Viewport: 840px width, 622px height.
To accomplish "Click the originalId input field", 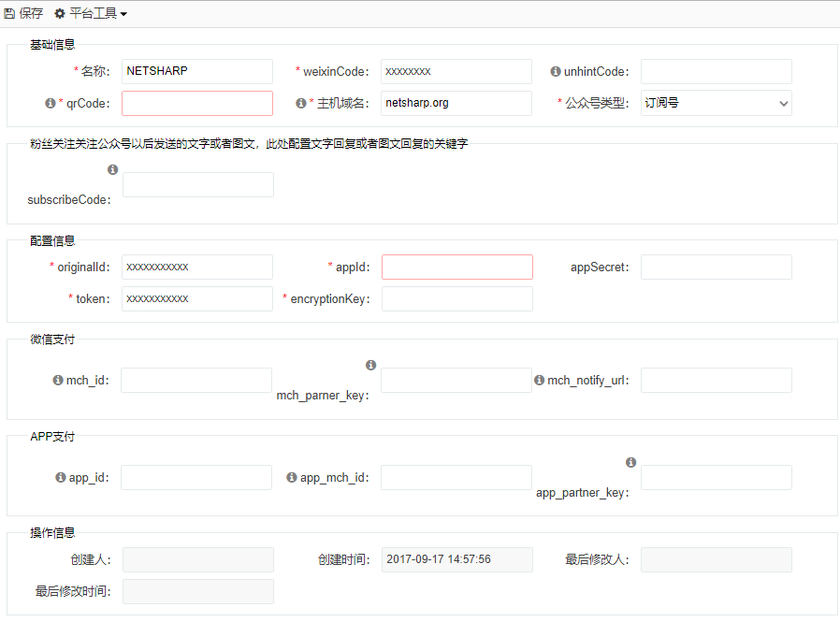I will click(197, 267).
